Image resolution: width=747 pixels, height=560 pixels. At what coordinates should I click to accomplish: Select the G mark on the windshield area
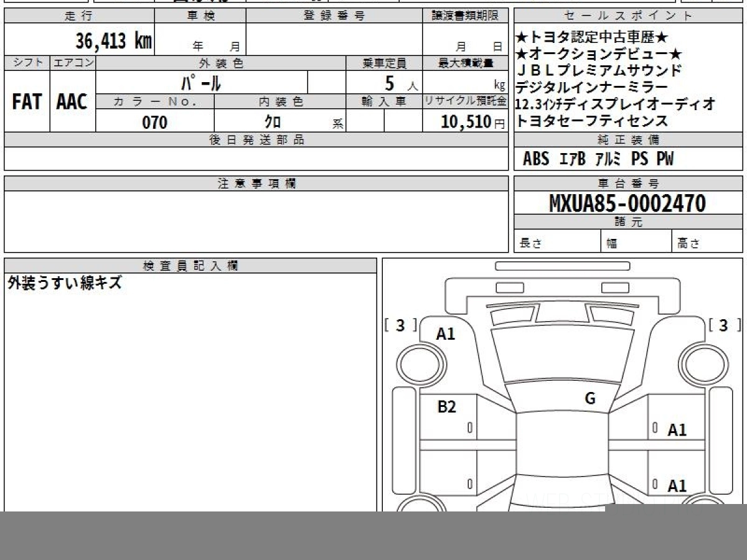(x=590, y=399)
